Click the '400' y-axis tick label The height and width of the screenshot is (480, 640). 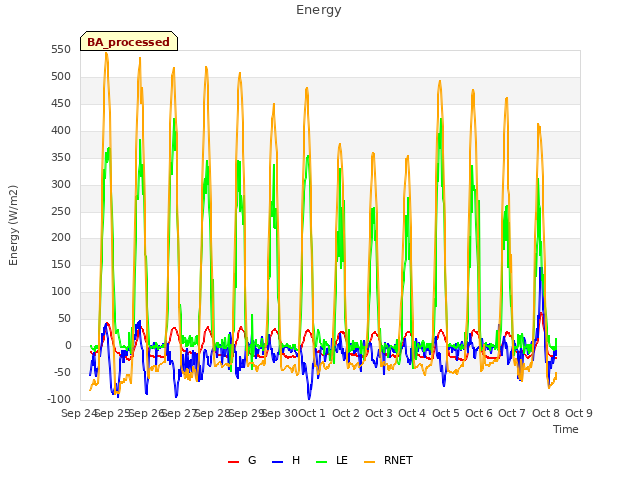(61, 131)
